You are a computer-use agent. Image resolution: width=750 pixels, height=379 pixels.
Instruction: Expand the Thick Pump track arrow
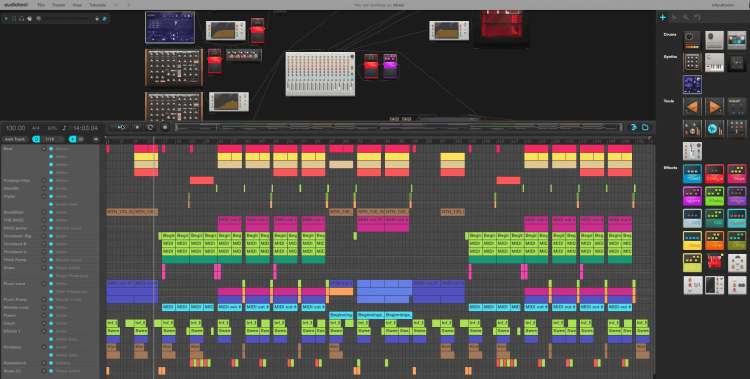point(44,259)
